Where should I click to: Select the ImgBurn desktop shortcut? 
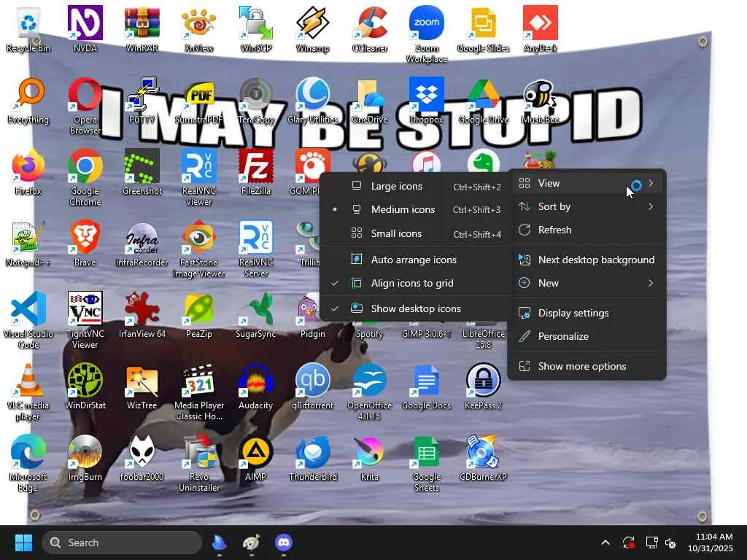[x=85, y=458]
